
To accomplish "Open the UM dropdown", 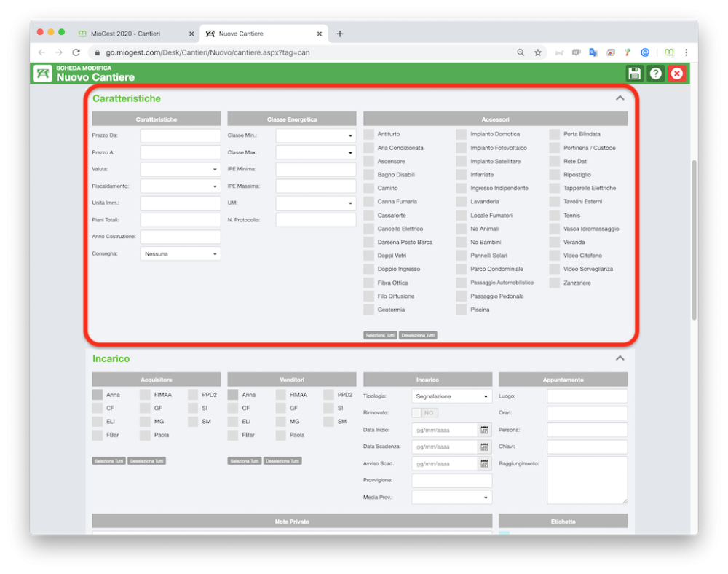I will point(316,203).
